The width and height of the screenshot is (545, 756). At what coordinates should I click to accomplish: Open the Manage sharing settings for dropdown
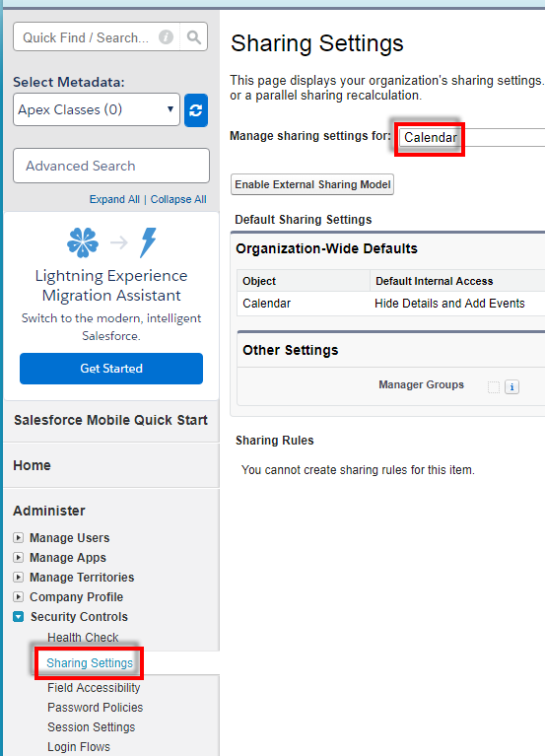[x=474, y=137]
